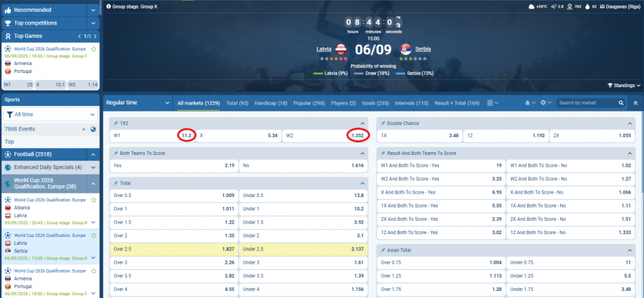
Task: Expand the Standings dropdown
Action: pos(624,86)
